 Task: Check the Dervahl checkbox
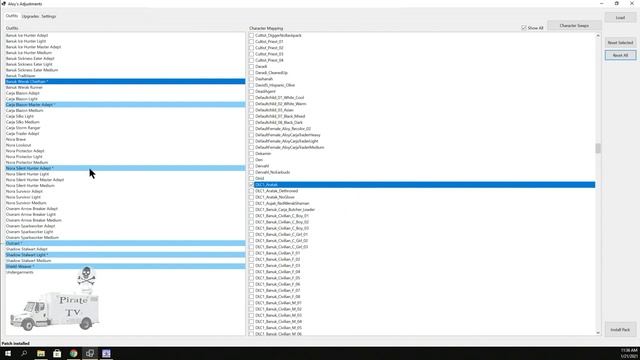pos(251,166)
